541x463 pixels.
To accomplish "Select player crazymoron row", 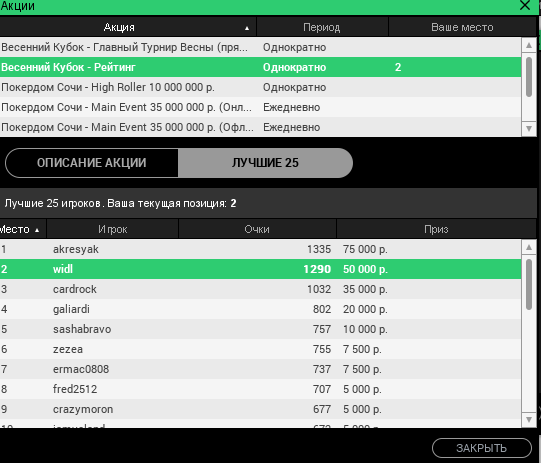I will click(x=260, y=409).
